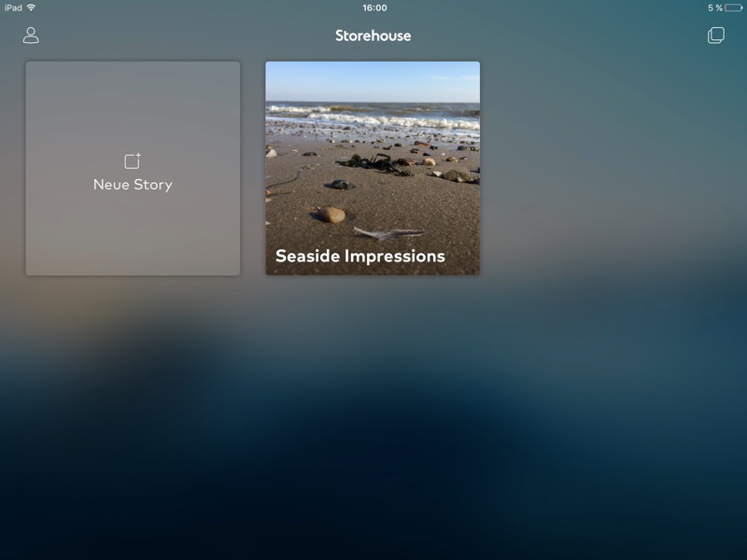Click the breaking waves in the photo
The width and height of the screenshot is (747, 560).
pyautogui.click(x=373, y=118)
